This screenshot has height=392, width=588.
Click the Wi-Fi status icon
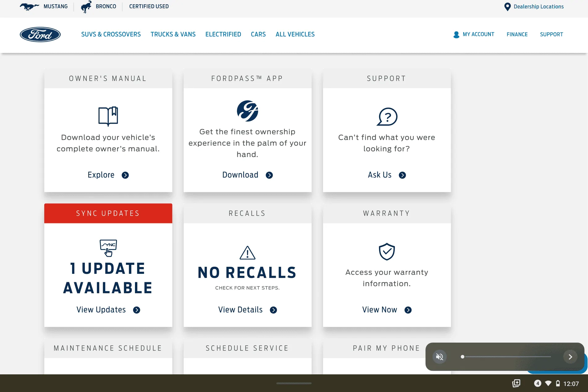[x=548, y=383]
